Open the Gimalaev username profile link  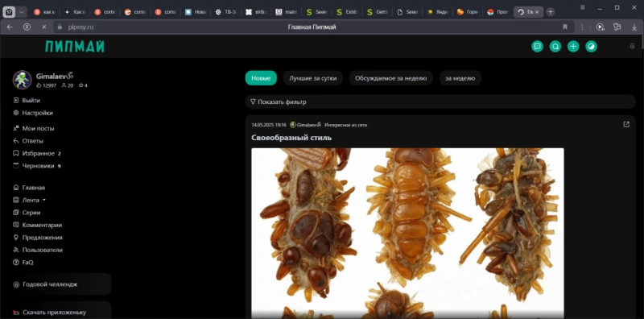click(55, 76)
